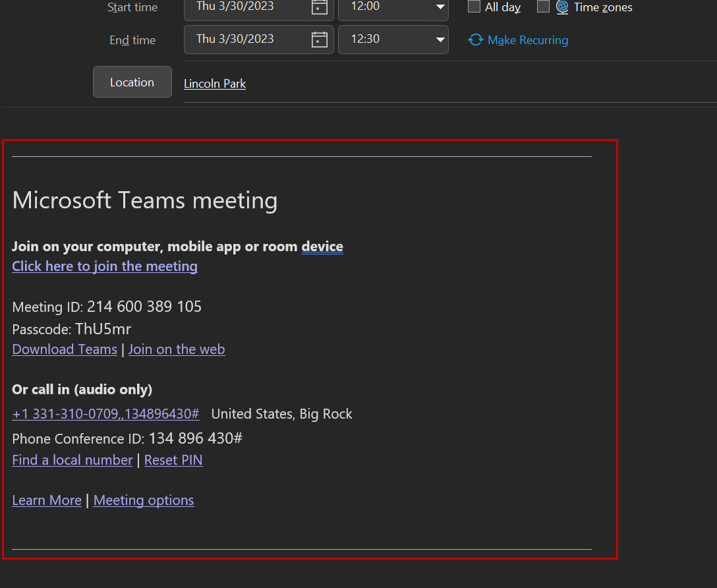Image resolution: width=717 pixels, height=588 pixels.
Task: Follow the Download Teams link
Action: tap(65, 349)
